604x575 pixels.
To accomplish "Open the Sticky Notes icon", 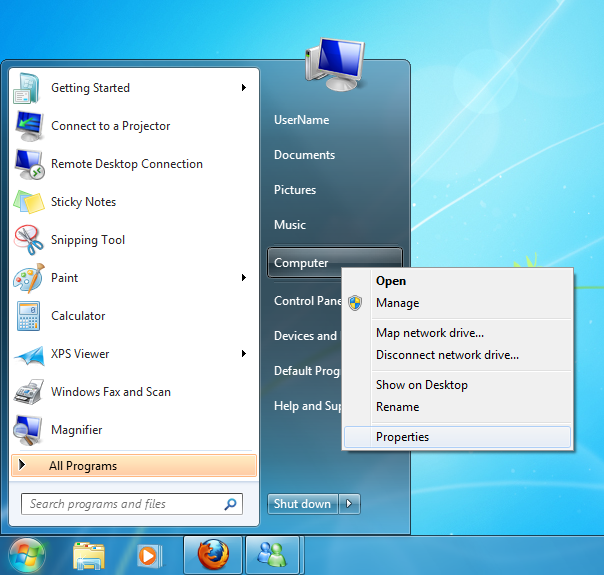I will click(29, 202).
